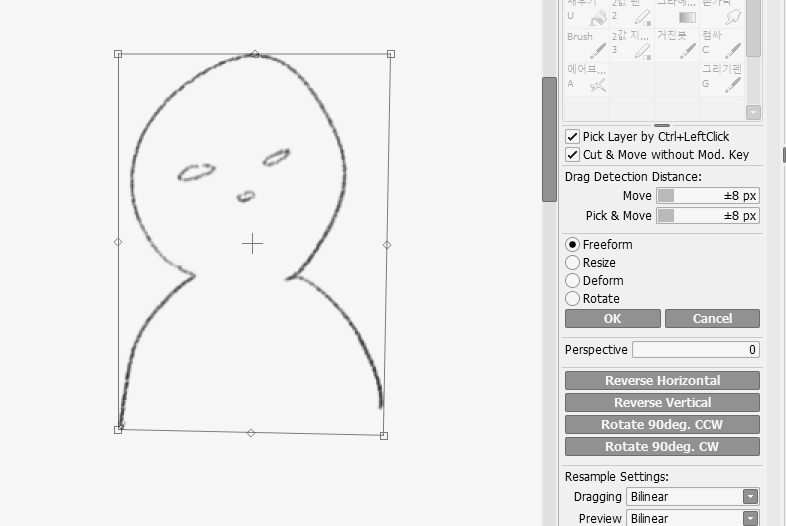Select the Rotate transform mode

coord(572,299)
